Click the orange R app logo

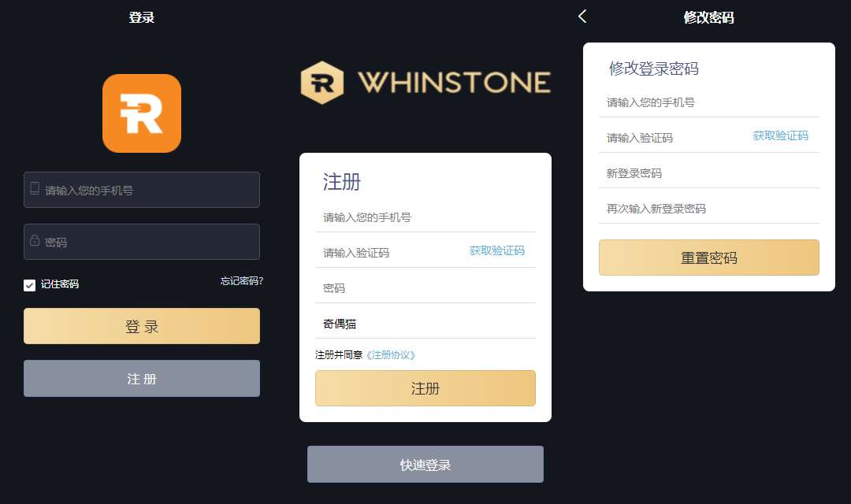[142, 113]
